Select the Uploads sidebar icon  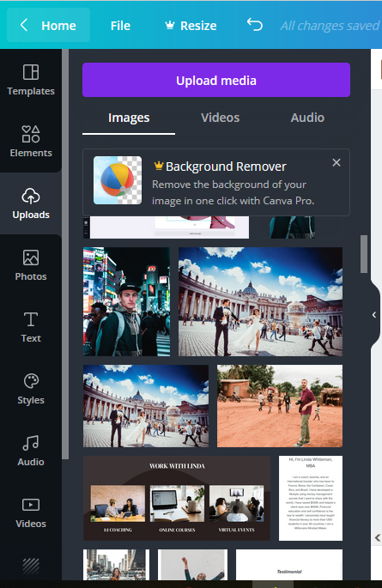tap(31, 203)
